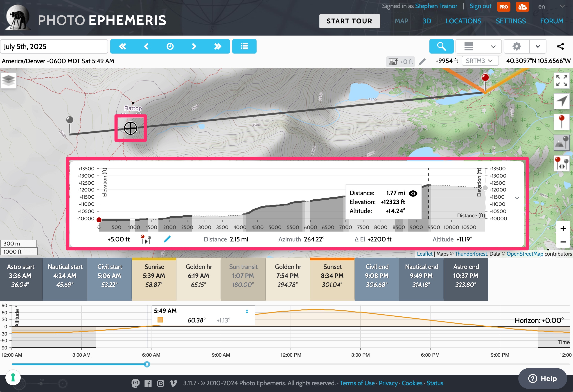This screenshot has width=573, height=392.
Task: Toggle fullscreen map view icon
Action: pos(562,81)
